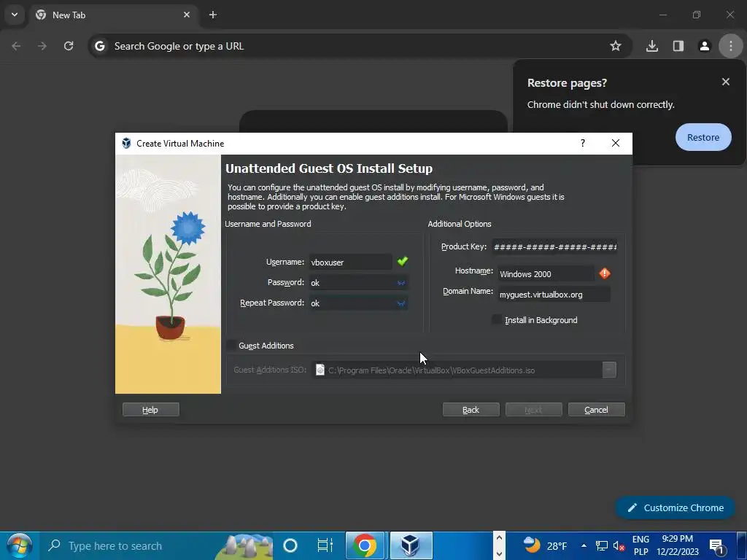Open weather widget showing 28°F
The height and width of the screenshot is (560, 747).
pos(544,545)
